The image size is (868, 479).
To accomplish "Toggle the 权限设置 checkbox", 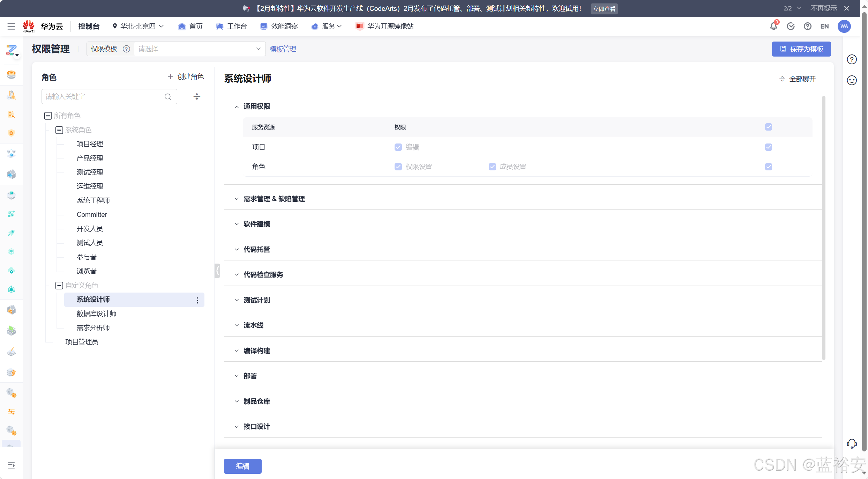I will [398, 167].
